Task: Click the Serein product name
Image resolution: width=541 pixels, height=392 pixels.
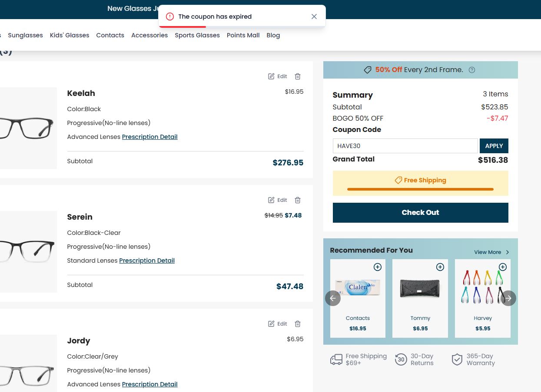Action: pos(80,217)
